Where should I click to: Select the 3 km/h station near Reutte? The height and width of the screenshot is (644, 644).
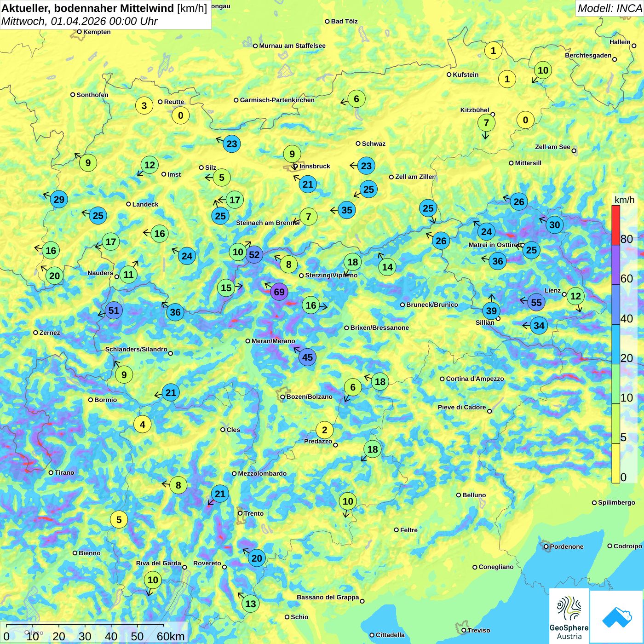pos(144,106)
